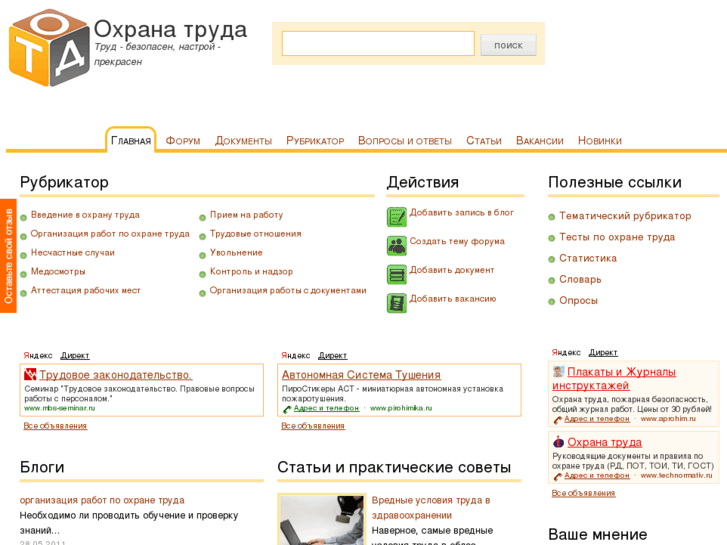Open the Форум tab

pos(183,141)
